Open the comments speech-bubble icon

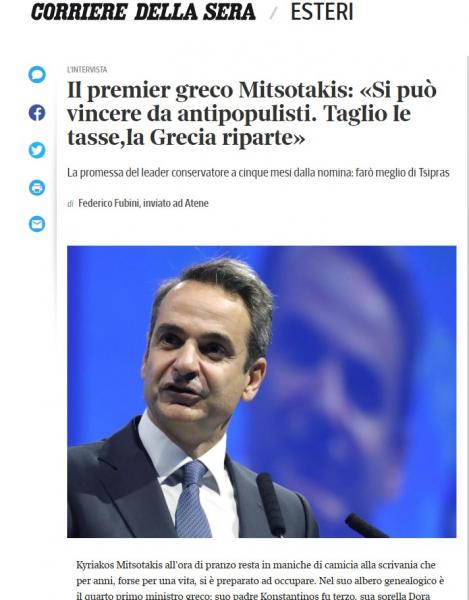[x=37, y=74]
